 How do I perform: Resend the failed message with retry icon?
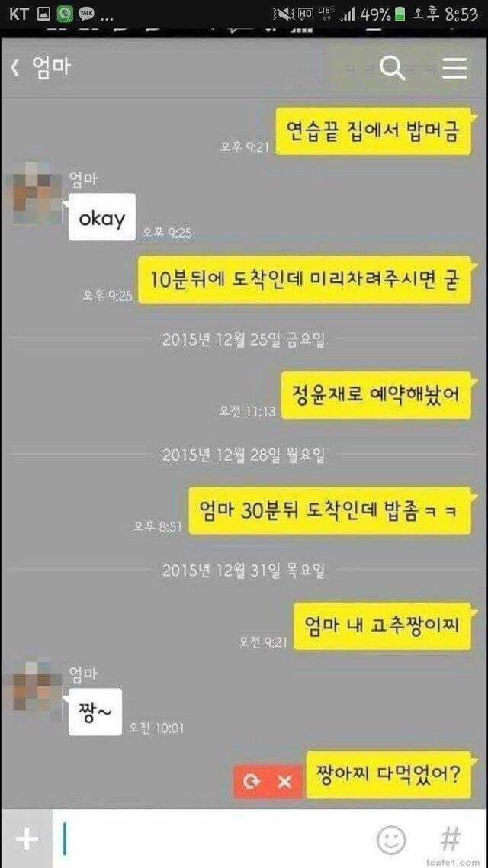(x=251, y=782)
